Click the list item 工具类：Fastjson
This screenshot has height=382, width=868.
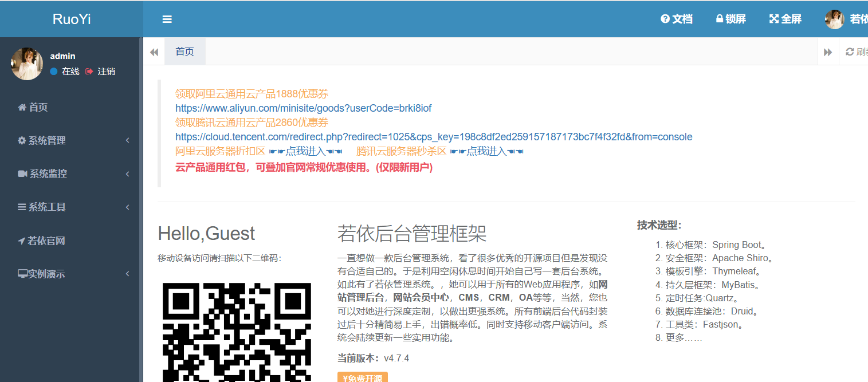[705, 325]
